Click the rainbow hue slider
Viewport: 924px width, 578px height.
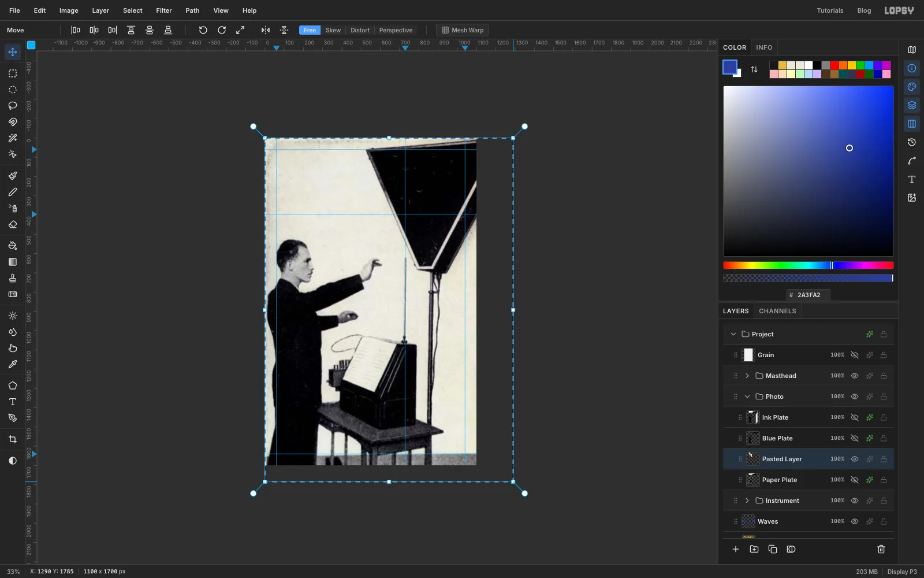click(x=808, y=265)
